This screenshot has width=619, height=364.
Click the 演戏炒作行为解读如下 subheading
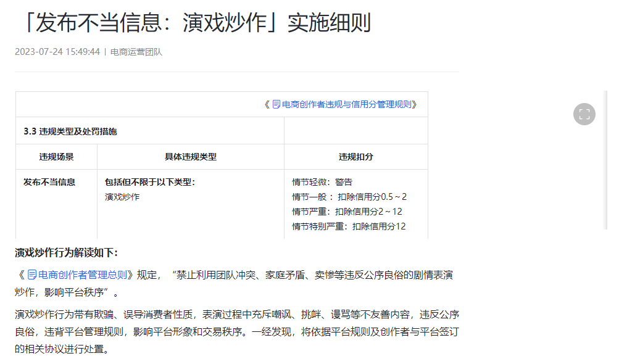[x=66, y=252]
